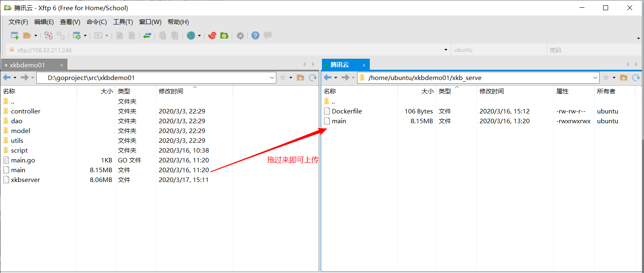Sort local files by 修改时间 column

click(x=194, y=91)
